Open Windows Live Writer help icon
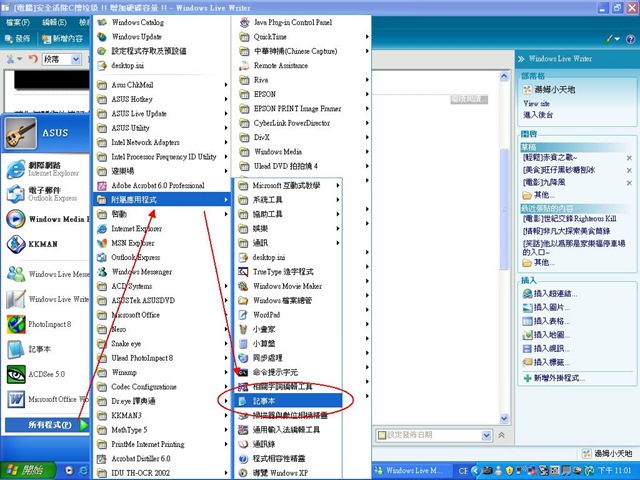Viewport: 640px width, 480px height. pyautogui.click(x=630, y=40)
